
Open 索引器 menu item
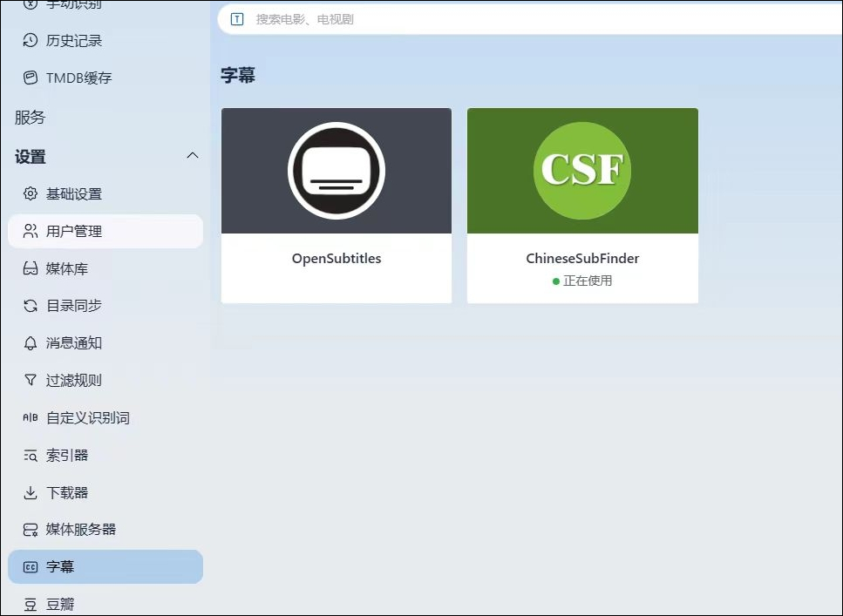pyautogui.click(x=67, y=456)
